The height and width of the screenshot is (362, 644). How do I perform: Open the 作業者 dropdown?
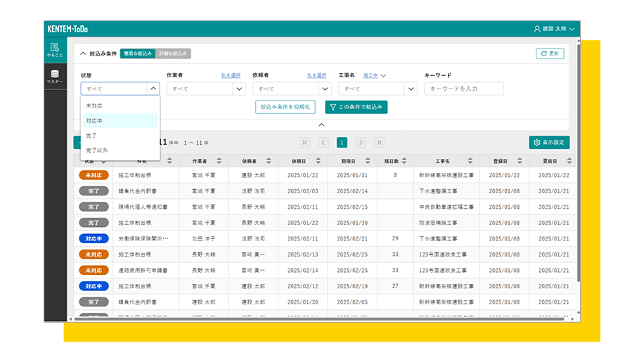(x=206, y=89)
